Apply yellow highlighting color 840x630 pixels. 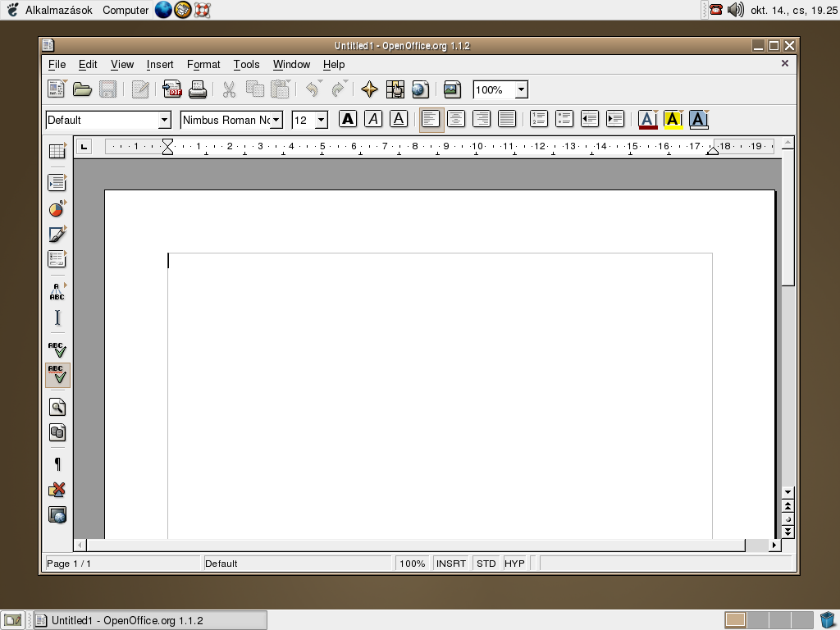coord(673,119)
